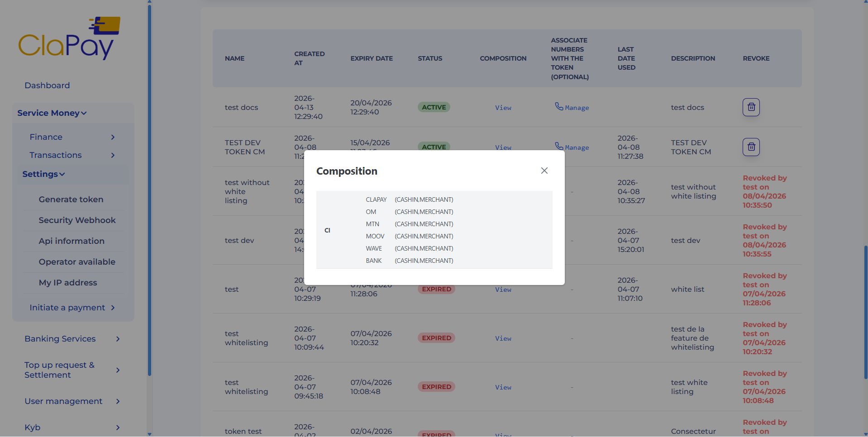Open Manage for TEST DEV TOKEN CM associate numbers

[577, 147]
